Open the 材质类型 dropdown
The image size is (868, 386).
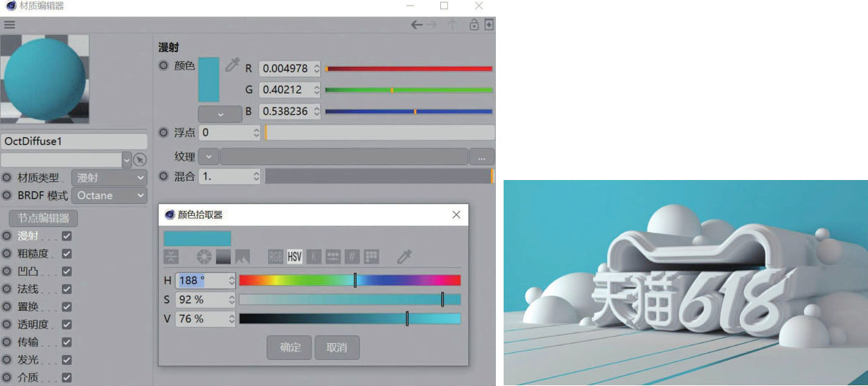[109, 178]
